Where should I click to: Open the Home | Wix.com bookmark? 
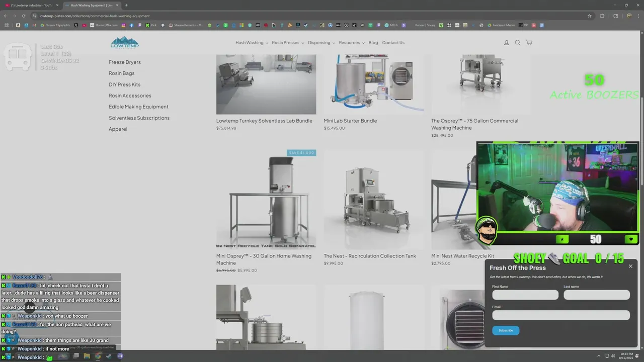104,25
